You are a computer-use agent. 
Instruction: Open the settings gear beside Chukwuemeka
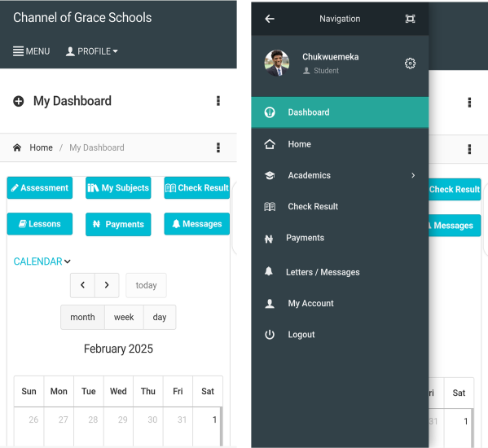410,64
